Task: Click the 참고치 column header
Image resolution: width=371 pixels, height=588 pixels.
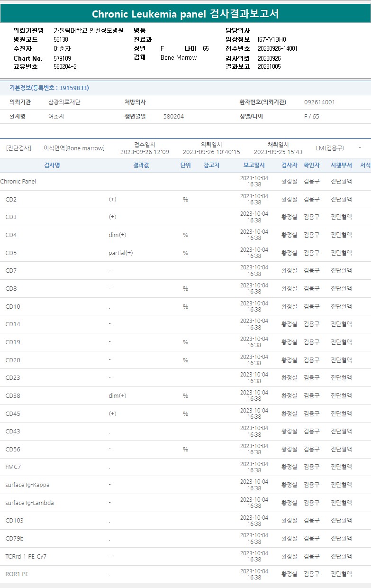Action: click(x=211, y=165)
